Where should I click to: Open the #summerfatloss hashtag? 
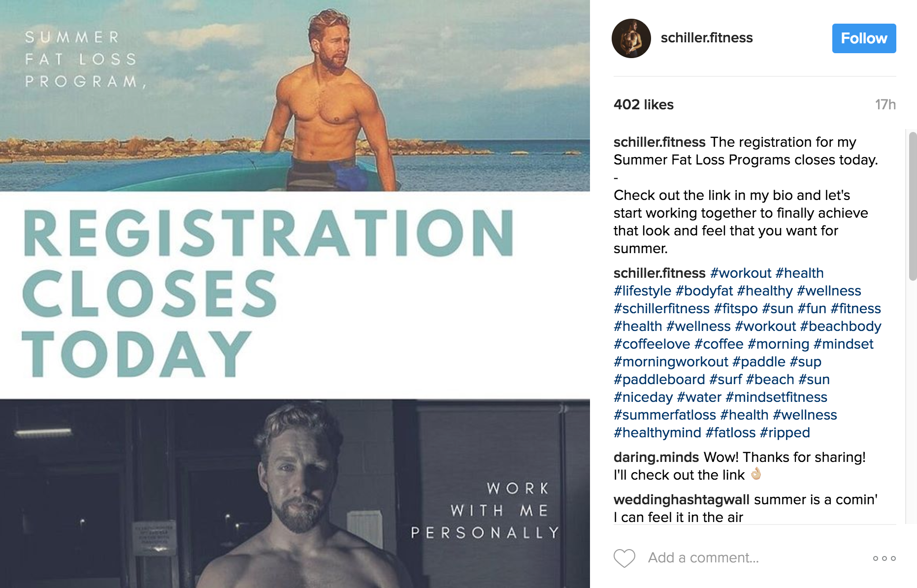tap(664, 415)
